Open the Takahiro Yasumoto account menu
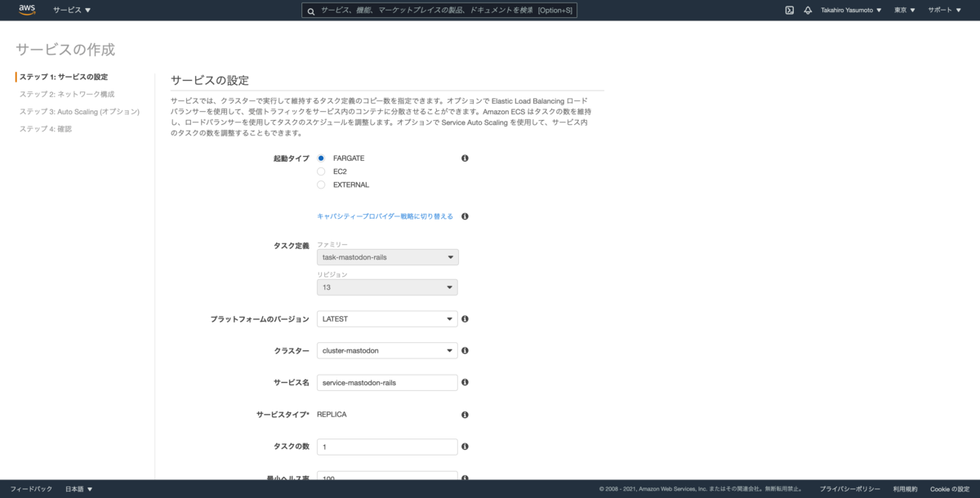Image resolution: width=980 pixels, height=498 pixels. click(x=851, y=10)
